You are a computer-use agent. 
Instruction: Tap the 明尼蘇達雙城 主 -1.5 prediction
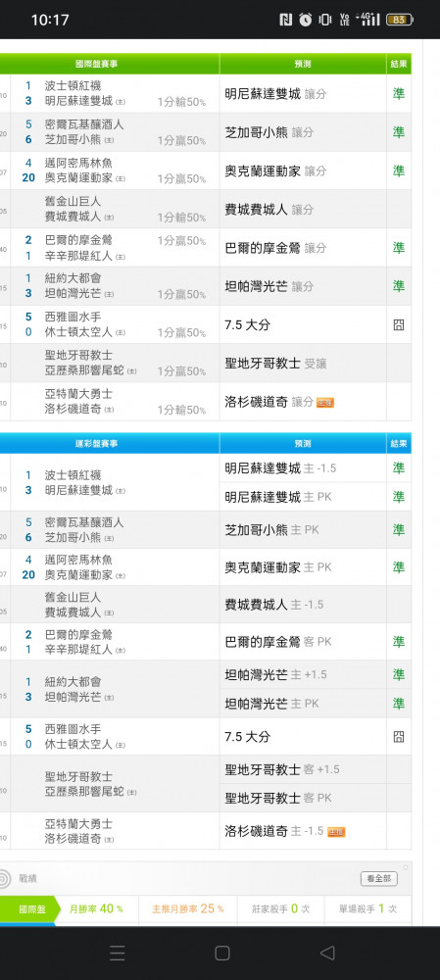point(280,468)
